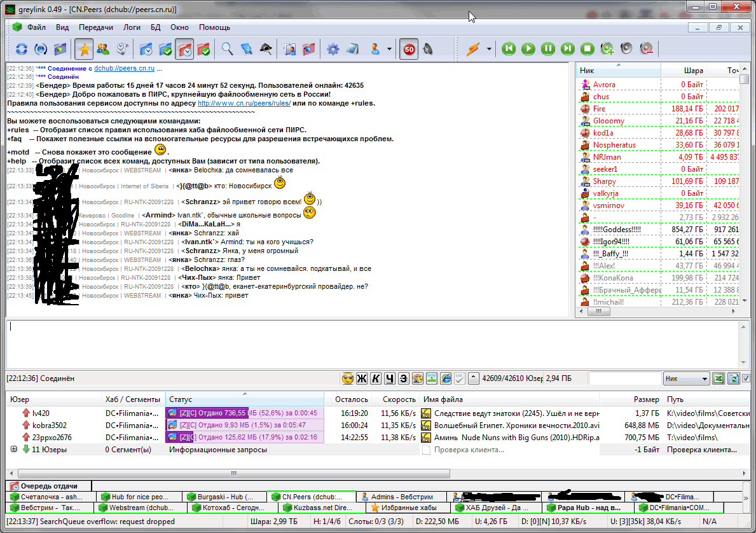Open the favorite users toolbar icon
The width and height of the screenshot is (756, 533).
click(x=103, y=49)
